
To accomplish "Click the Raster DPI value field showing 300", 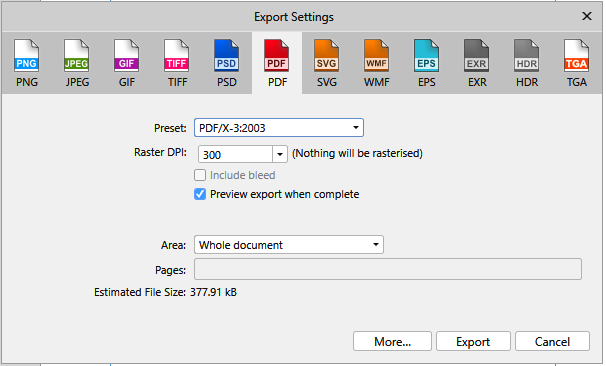I will (x=235, y=155).
